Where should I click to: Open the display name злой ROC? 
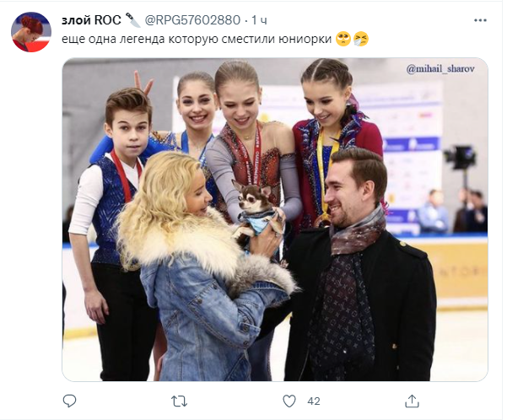click(91, 20)
